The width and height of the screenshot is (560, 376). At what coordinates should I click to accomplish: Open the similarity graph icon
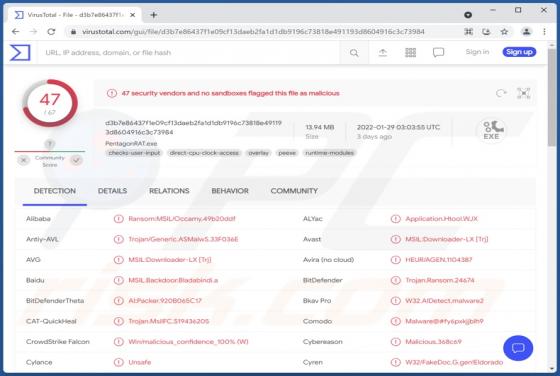click(x=524, y=93)
